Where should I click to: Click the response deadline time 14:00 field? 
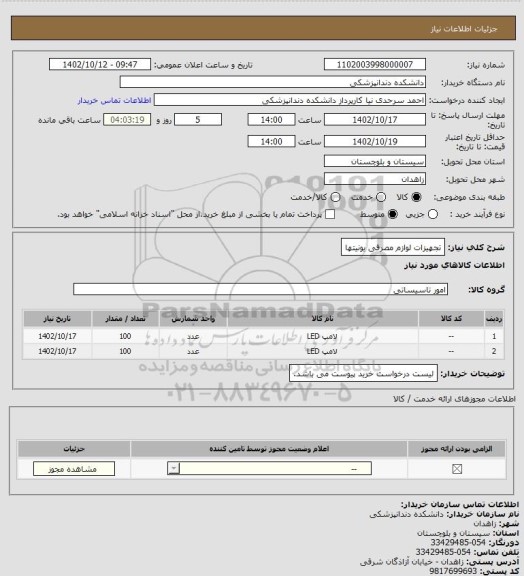tap(272, 120)
